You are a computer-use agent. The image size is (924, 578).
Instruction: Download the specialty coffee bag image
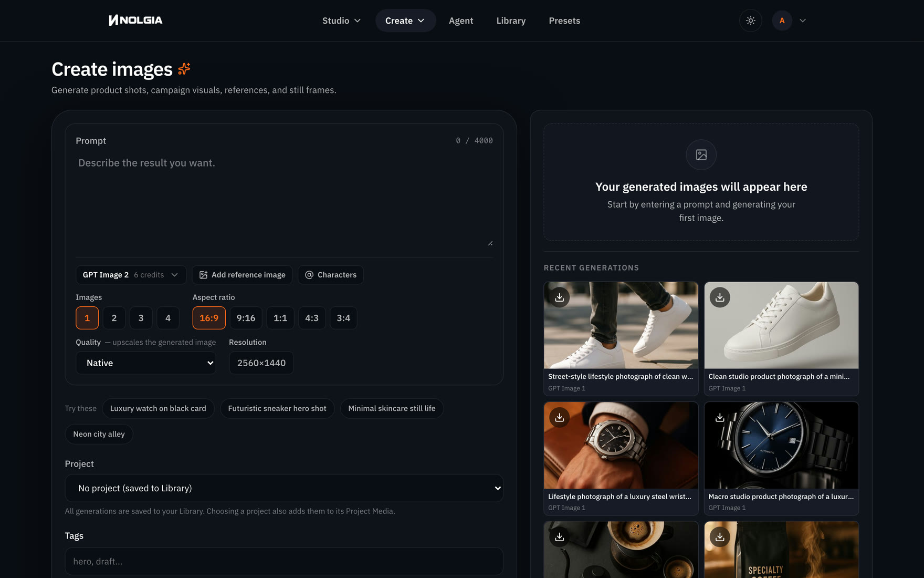point(720,536)
